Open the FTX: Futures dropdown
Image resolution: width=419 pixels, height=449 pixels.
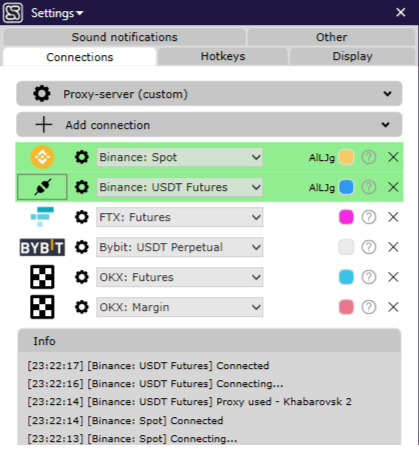pyautogui.click(x=180, y=217)
